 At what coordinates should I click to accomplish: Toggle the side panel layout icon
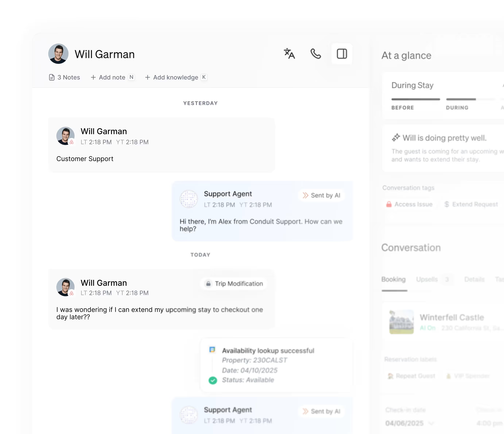342,54
